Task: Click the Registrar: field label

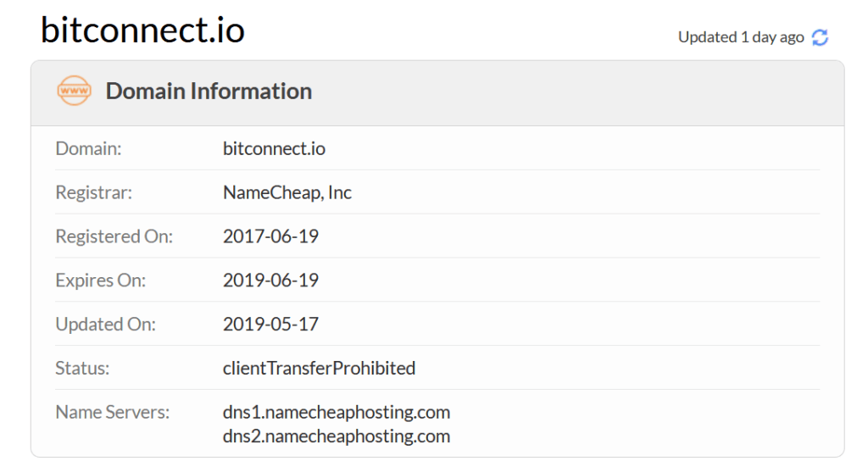Action: (94, 192)
